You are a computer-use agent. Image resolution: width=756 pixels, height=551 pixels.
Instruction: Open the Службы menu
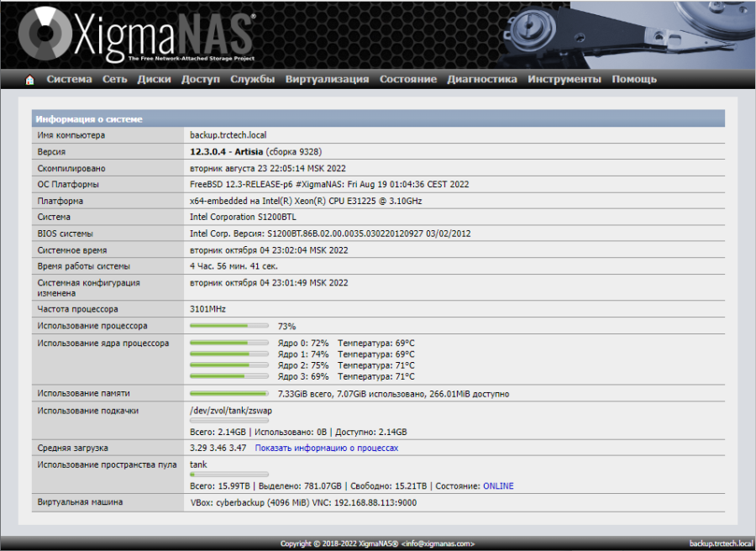[252, 79]
